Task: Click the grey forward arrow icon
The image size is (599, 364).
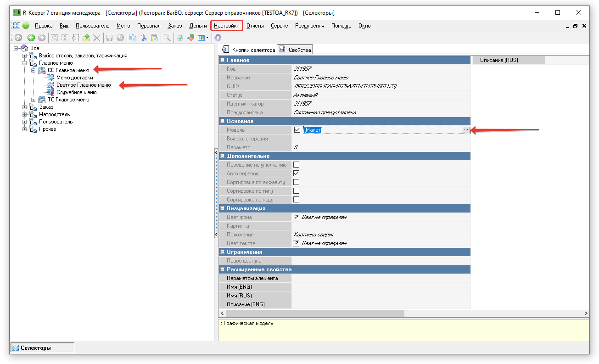Action: tap(42, 38)
